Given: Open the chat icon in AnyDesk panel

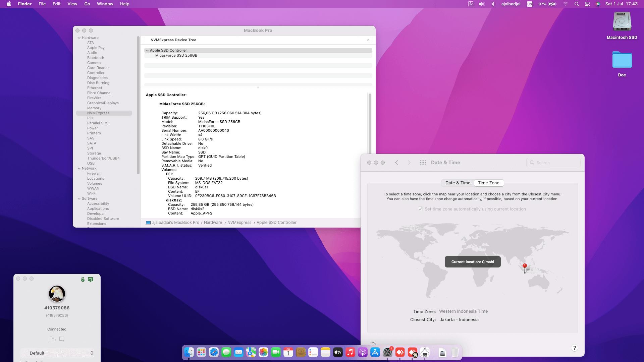Looking at the screenshot, I should point(62,339).
